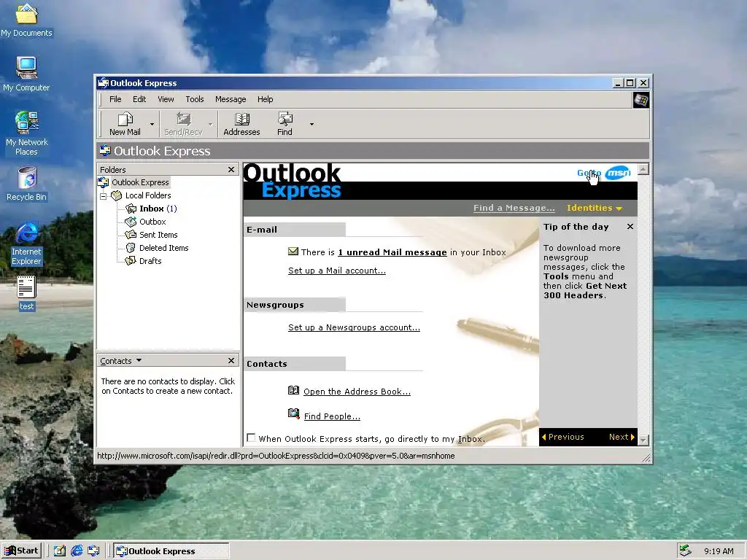Image resolution: width=747 pixels, height=560 pixels.
Task: Select the My Network Places desktop icon
Action: click(27, 134)
